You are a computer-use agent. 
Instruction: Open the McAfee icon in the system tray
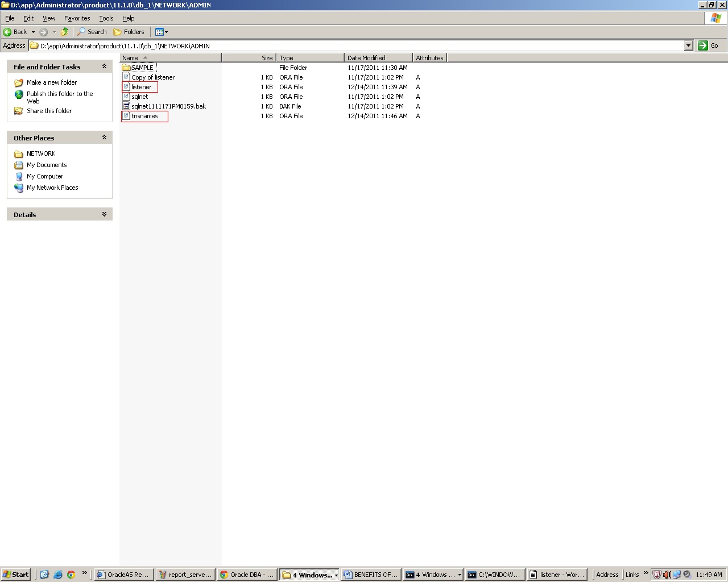657,575
